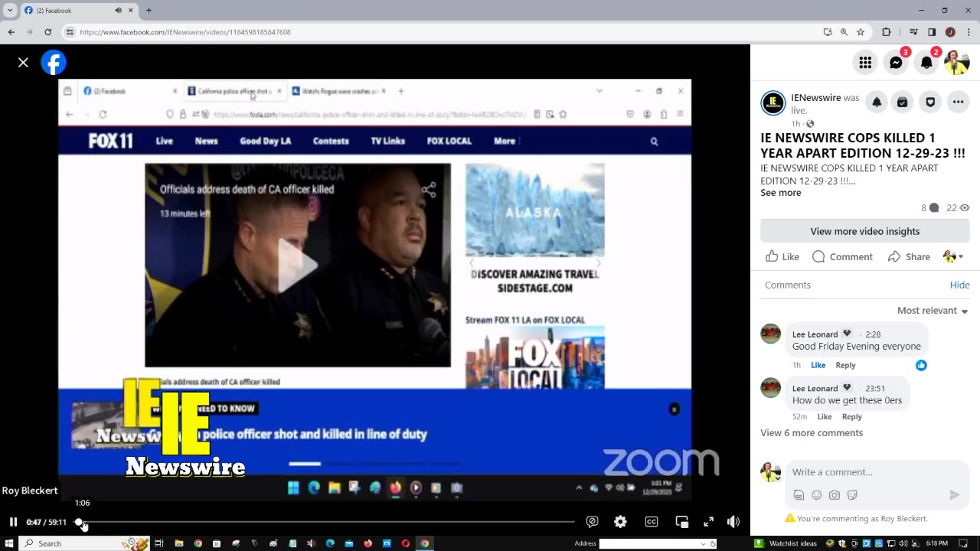Open a new Chrome tab
The image size is (980, 551).
click(x=149, y=11)
